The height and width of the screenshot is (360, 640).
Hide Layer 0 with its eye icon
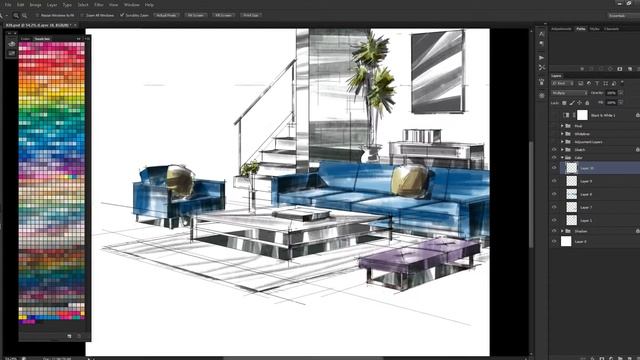(x=554, y=242)
